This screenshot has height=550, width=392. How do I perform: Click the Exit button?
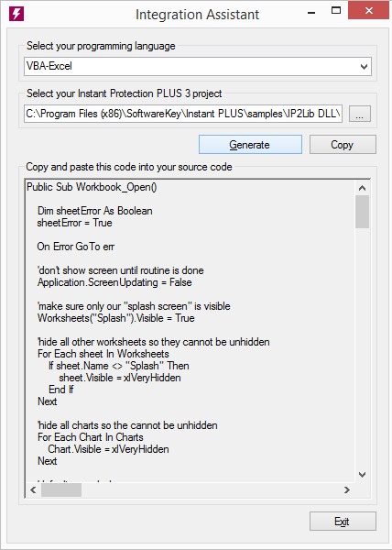point(343,522)
